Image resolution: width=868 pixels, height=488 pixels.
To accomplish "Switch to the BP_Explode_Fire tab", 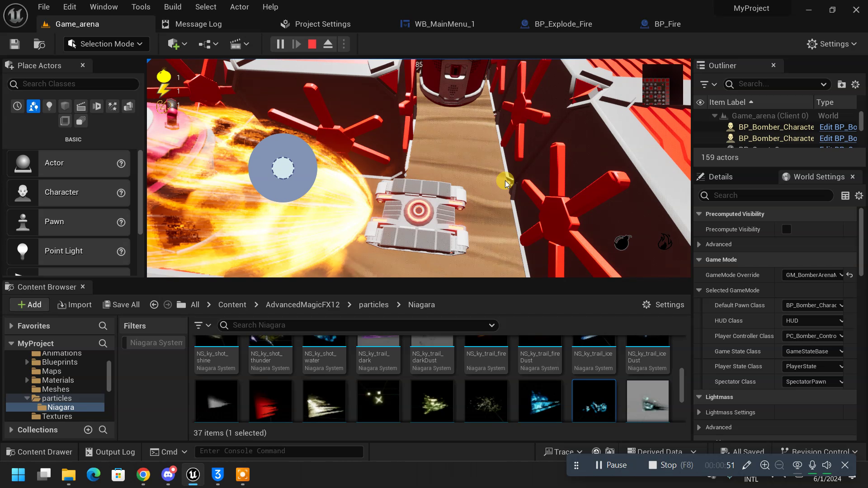I will pos(563,24).
